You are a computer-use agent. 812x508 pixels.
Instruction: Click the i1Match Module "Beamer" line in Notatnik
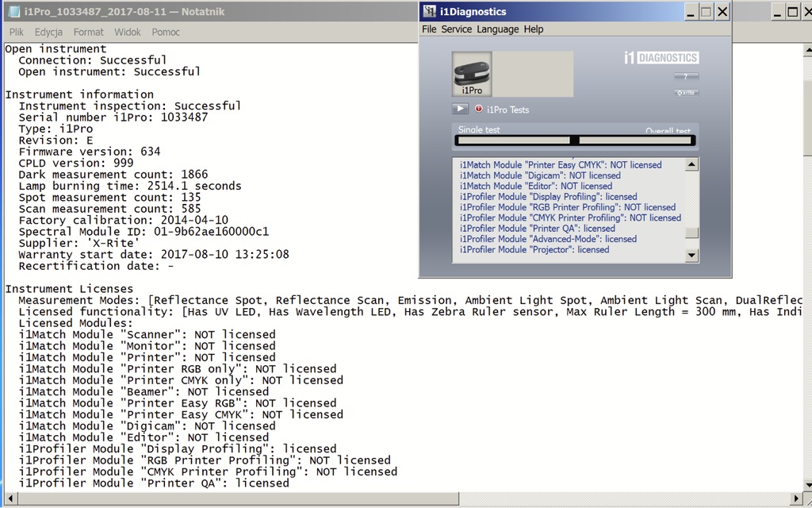144,391
